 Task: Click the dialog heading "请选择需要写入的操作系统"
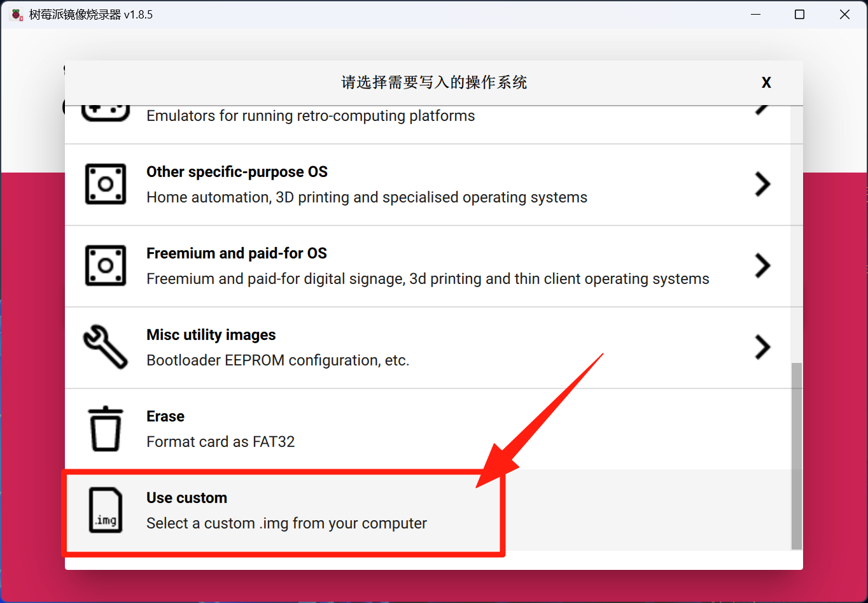pyautogui.click(x=434, y=83)
